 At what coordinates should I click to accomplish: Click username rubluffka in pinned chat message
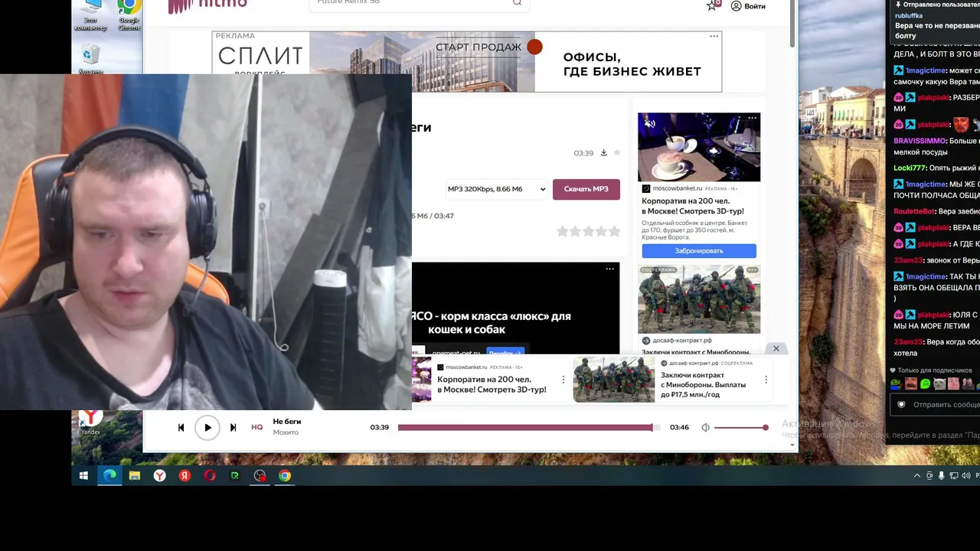coord(909,15)
